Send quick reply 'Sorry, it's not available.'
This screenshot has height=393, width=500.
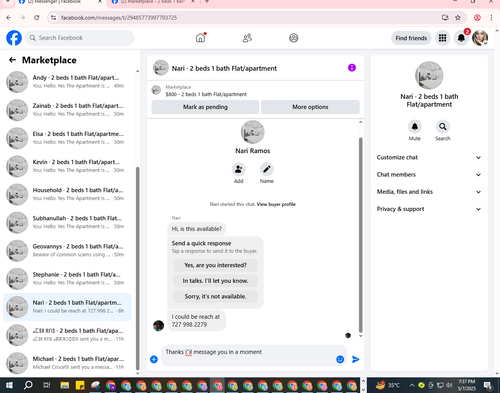point(215,296)
